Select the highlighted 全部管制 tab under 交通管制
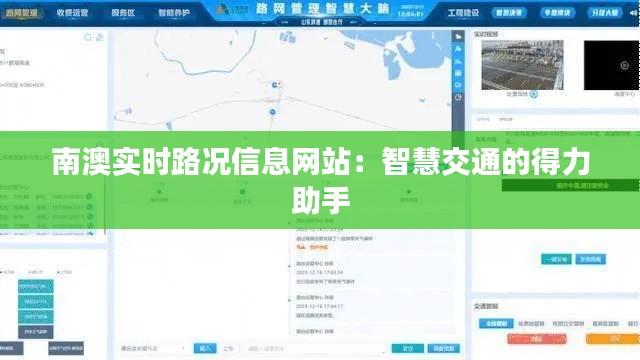This screenshot has height=360, width=640. [496, 324]
